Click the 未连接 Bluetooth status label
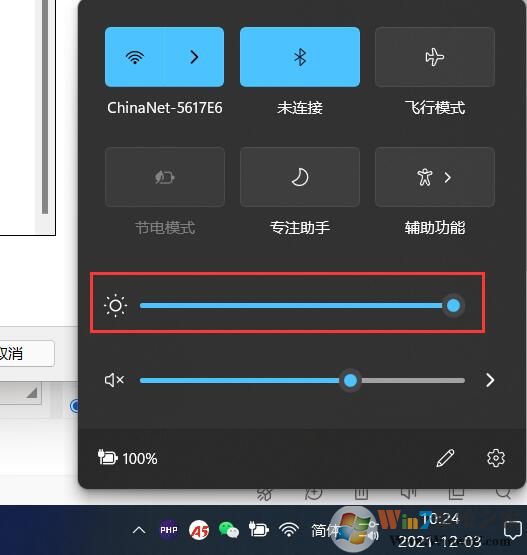527x555 pixels. tap(300, 108)
